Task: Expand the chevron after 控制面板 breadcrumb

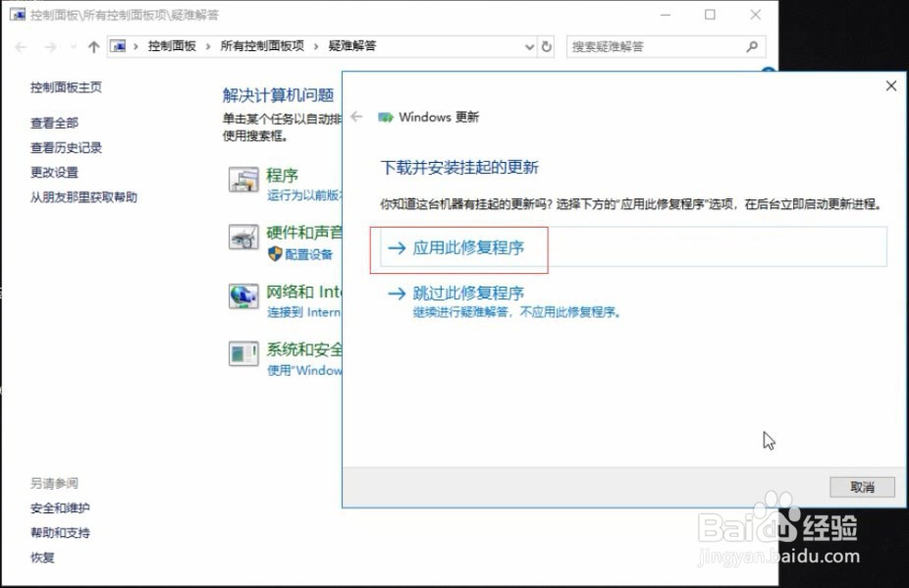Action: pos(207,46)
